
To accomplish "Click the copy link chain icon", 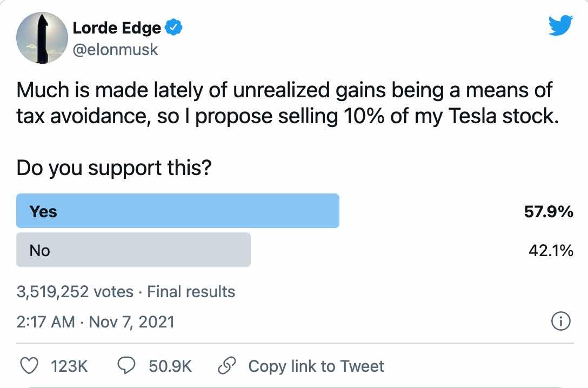I will click(226, 366).
